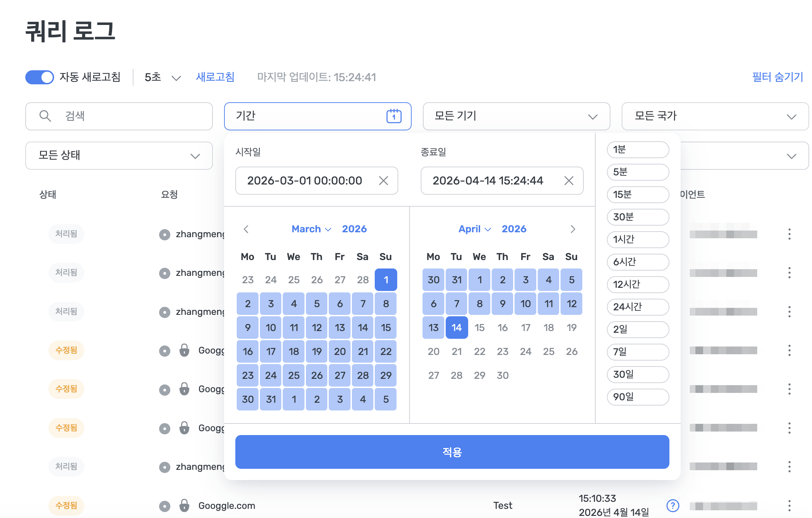Apply the date range with 적용 button
Screen dimensions: 812x518
[x=452, y=452]
